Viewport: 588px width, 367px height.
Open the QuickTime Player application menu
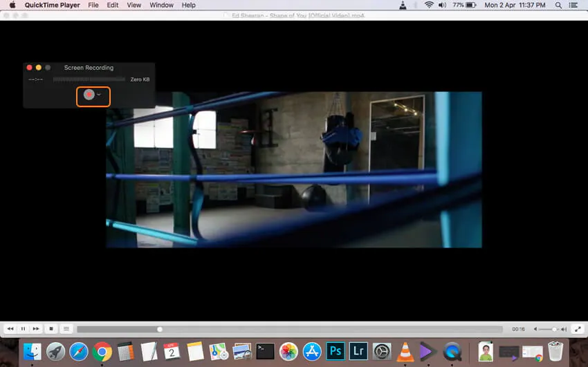click(x=52, y=6)
